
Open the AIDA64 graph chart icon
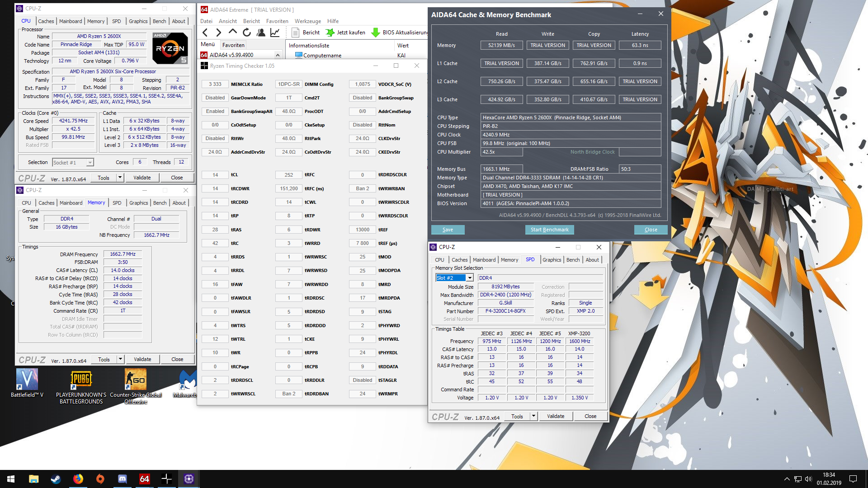[274, 33]
